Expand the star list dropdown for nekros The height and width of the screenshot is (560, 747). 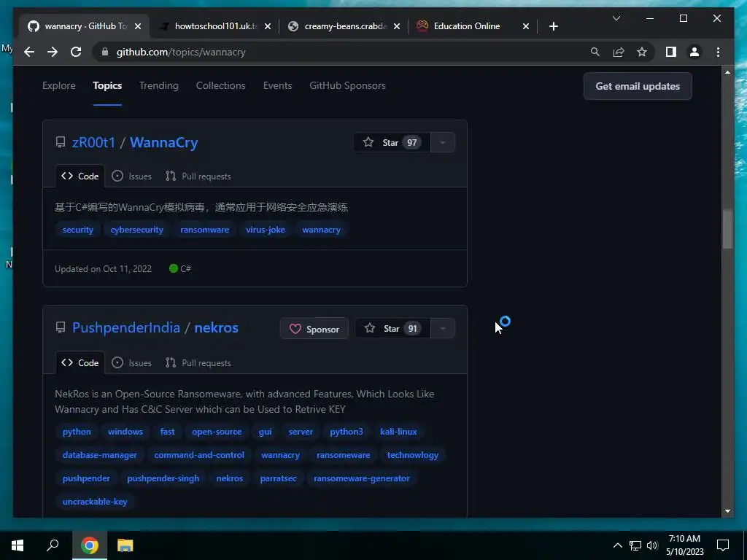443,329
